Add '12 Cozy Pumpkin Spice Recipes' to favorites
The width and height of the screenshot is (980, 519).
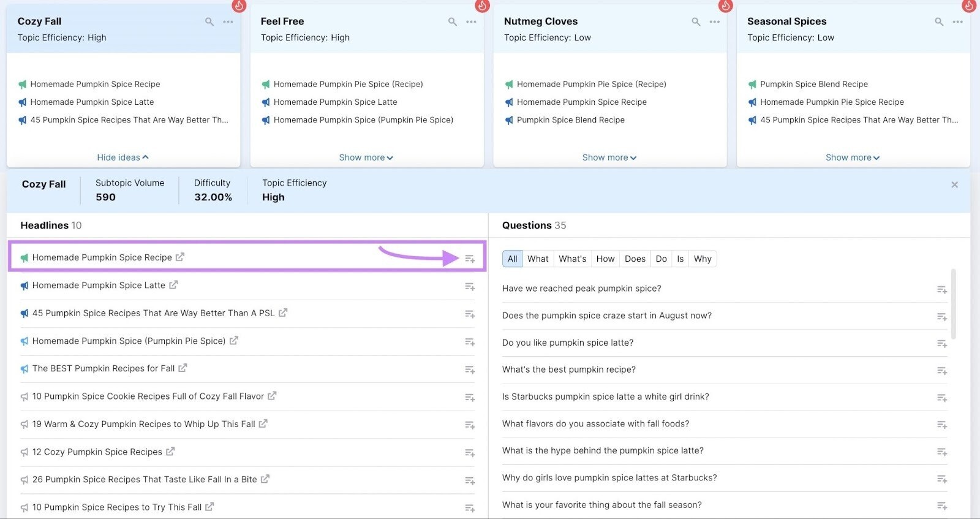point(470,453)
